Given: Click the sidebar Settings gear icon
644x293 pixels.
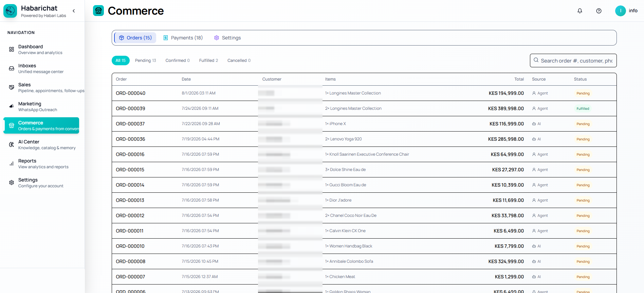Looking at the screenshot, I should [x=12, y=183].
